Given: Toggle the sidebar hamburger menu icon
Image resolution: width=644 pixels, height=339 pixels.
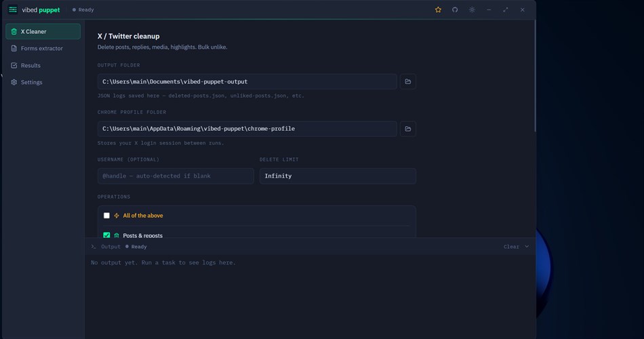Looking at the screenshot, I should [x=13, y=9].
